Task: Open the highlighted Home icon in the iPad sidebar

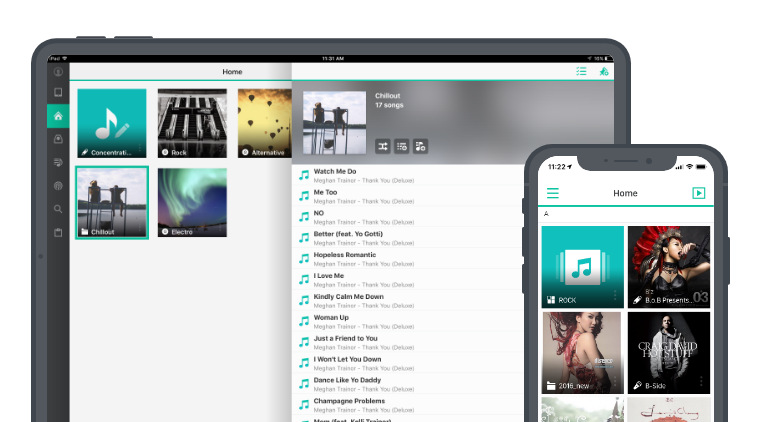Action: coord(58,116)
